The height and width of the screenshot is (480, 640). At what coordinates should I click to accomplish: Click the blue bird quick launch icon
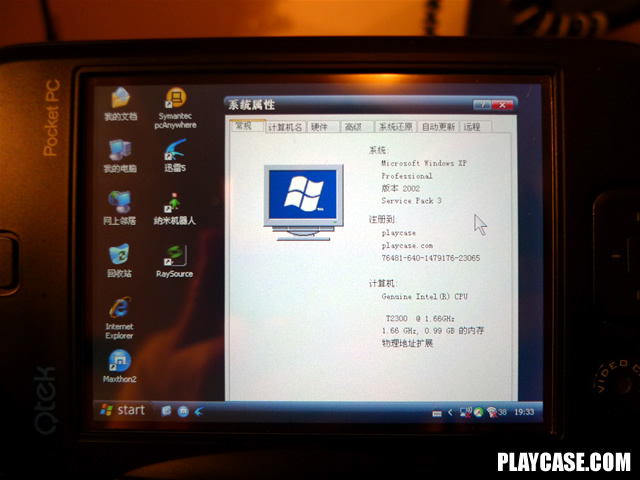[x=199, y=411]
